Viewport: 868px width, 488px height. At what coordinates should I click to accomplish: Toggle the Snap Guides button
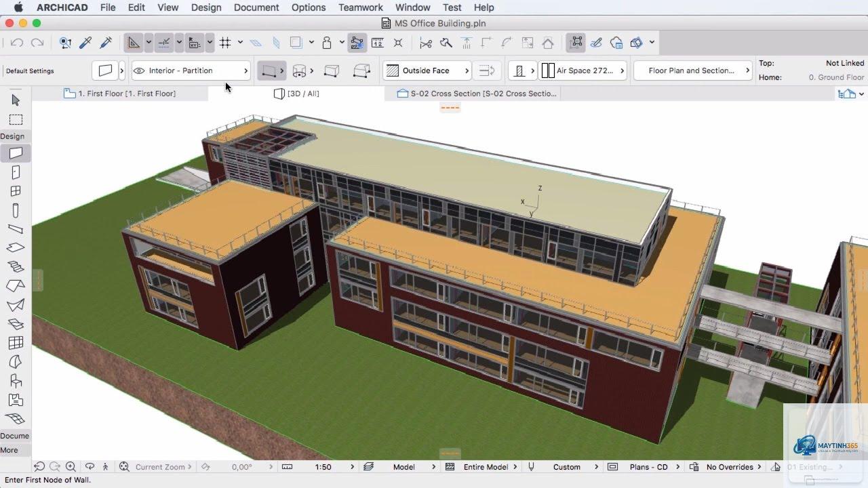click(165, 43)
